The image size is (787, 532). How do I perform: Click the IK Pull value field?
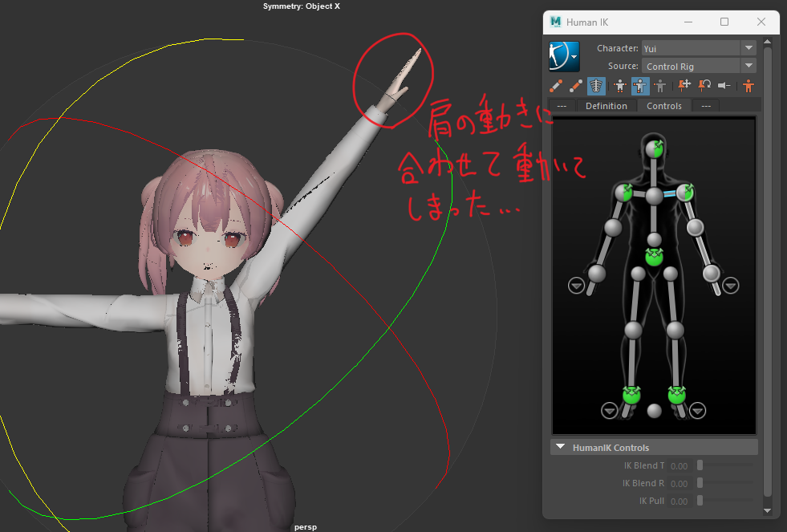point(679,501)
